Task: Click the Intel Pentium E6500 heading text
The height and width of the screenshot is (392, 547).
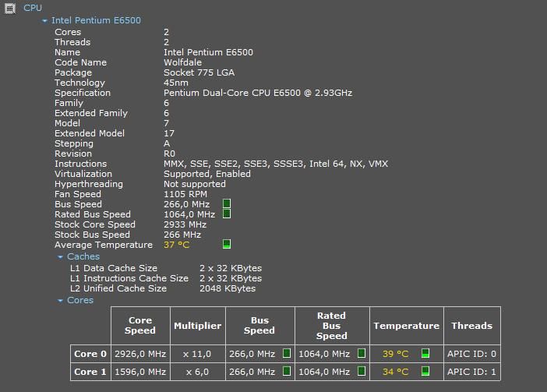Action: pyautogui.click(x=97, y=20)
